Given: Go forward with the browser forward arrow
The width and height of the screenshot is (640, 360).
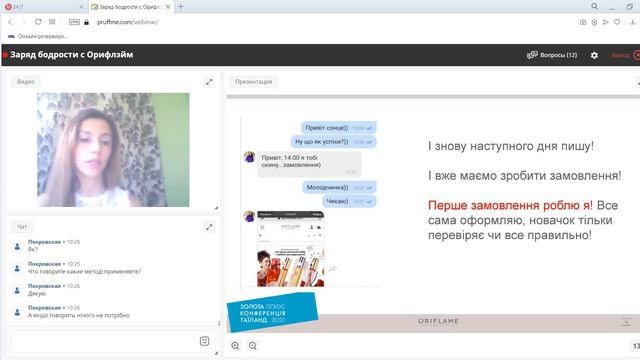Looking at the screenshot, I should (x=23, y=22).
